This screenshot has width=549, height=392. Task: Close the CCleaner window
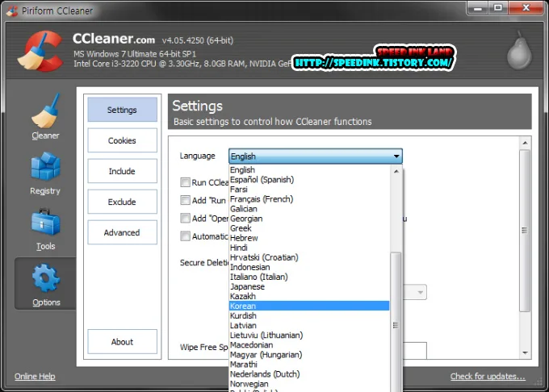(526, 8)
